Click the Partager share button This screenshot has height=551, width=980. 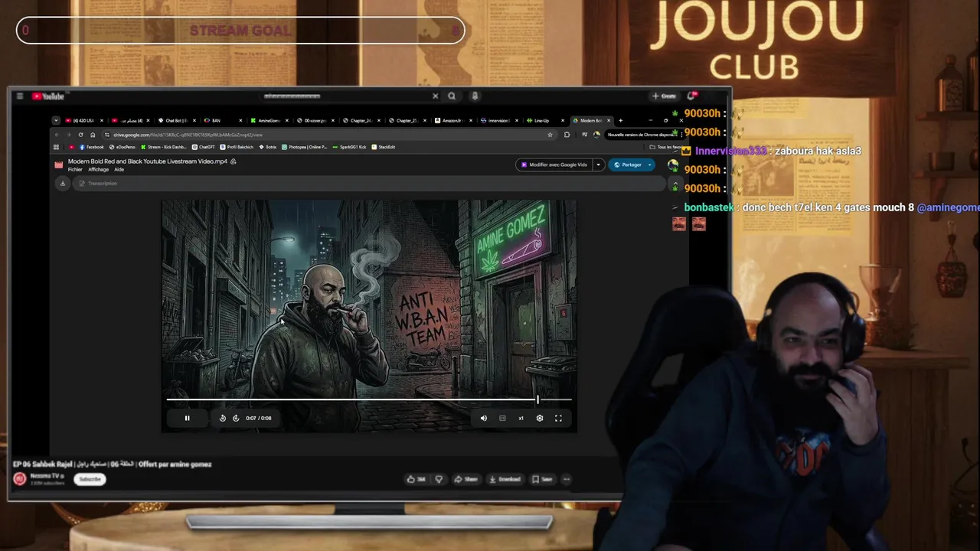click(627, 165)
